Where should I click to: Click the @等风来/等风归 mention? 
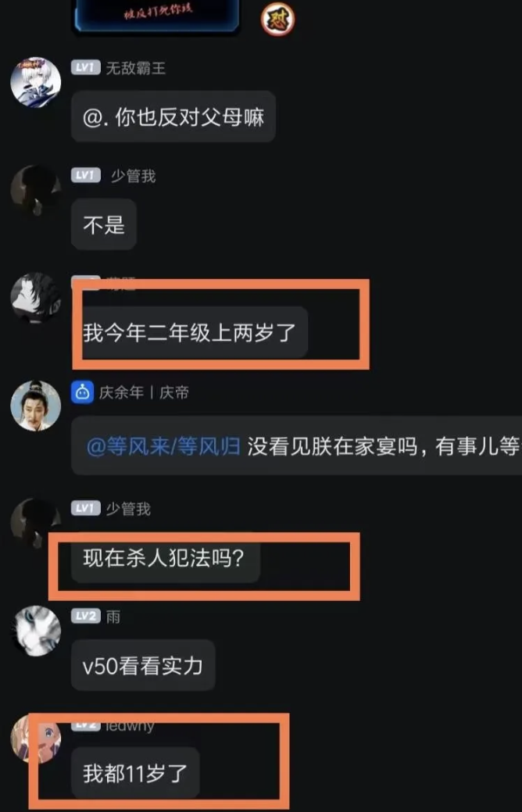pyautogui.click(x=163, y=446)
